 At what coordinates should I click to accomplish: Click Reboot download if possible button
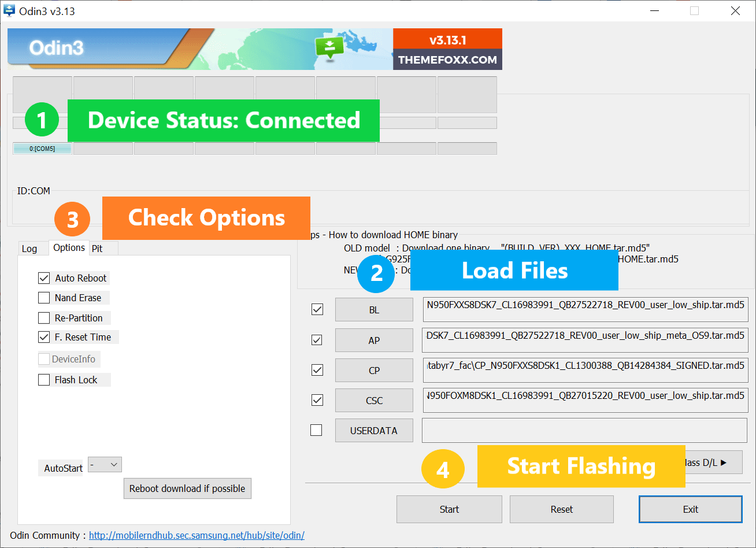click(187, 488)
